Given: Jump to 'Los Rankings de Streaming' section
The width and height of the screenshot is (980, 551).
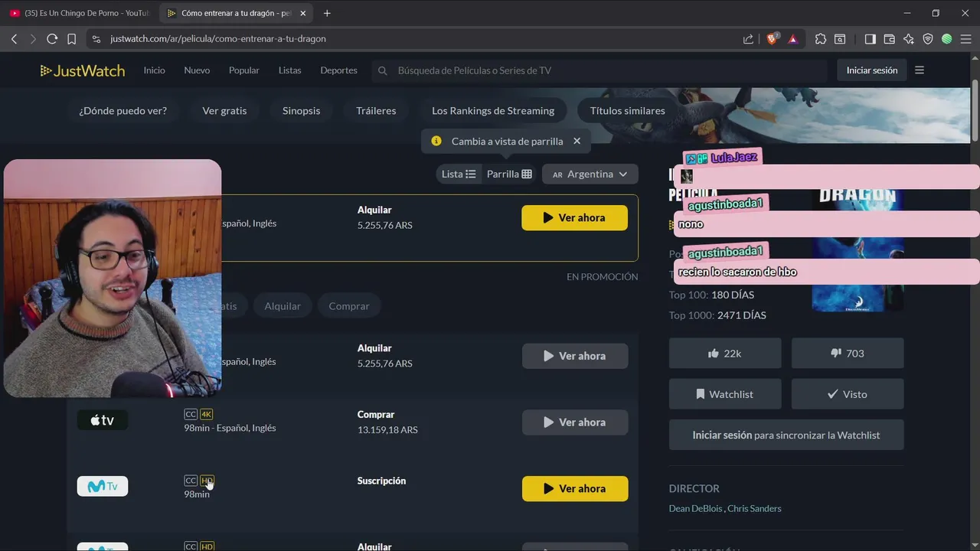Looking at the screenshot, I should [493, 111].
